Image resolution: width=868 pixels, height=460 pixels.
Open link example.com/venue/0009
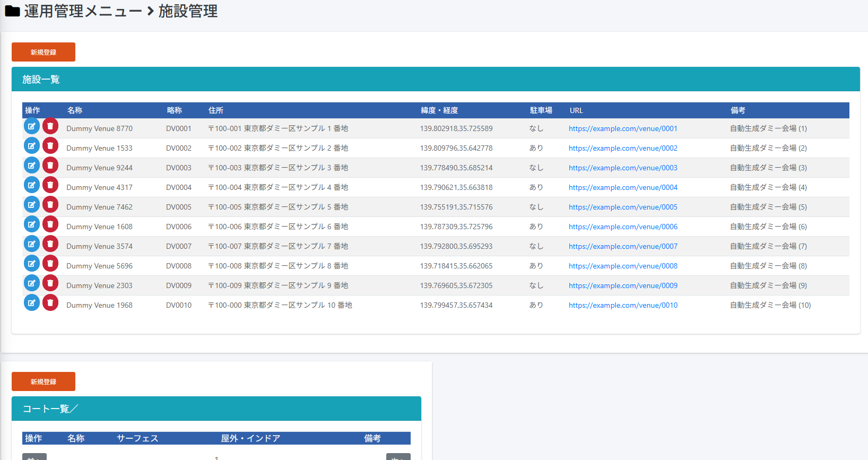tap(623, 285)
